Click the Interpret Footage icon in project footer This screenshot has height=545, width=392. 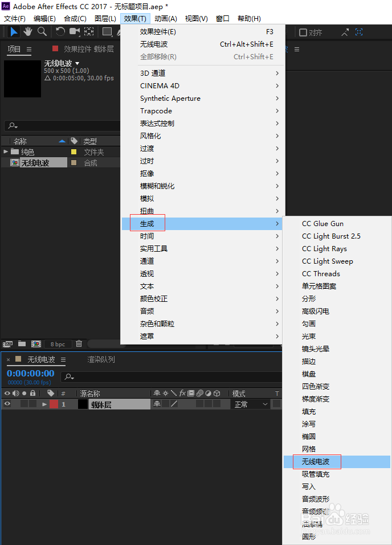tap(7, 344)
